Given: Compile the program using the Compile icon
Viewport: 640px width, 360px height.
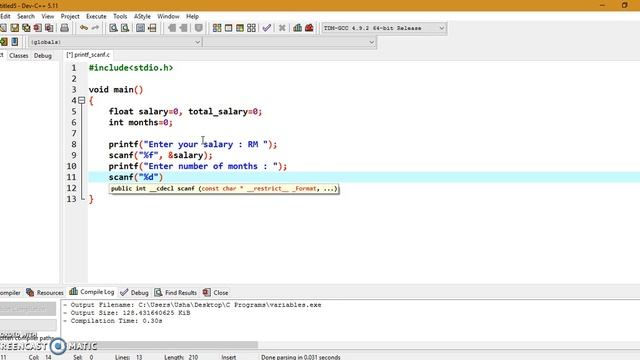Looking at the screenshot, I should click(x=217, y=28).
